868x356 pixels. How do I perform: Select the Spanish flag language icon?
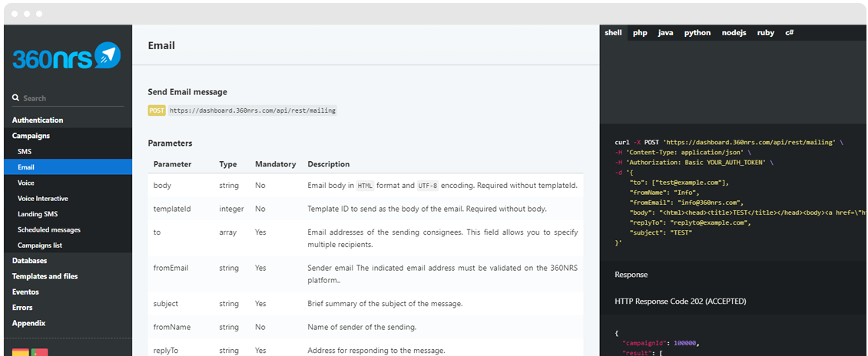coord(21,352)
